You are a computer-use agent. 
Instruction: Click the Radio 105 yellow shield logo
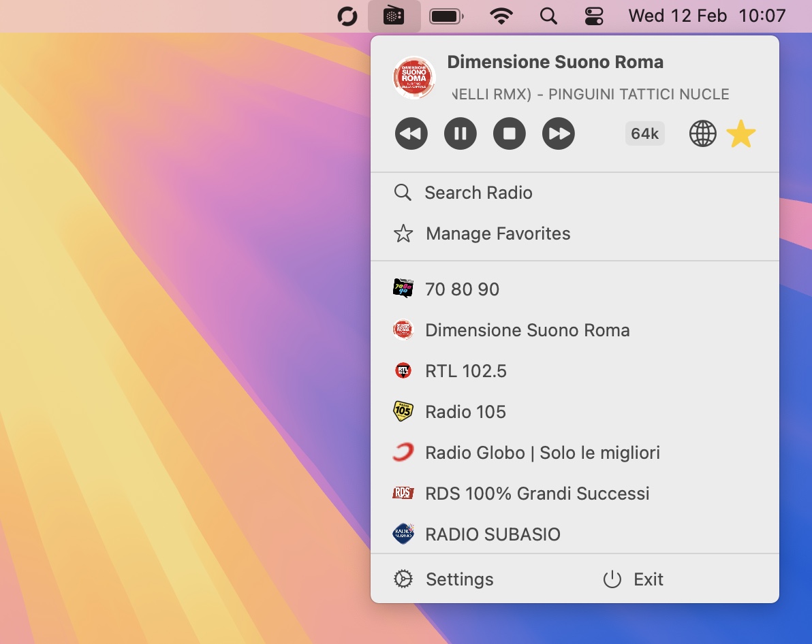pos(403,411)
